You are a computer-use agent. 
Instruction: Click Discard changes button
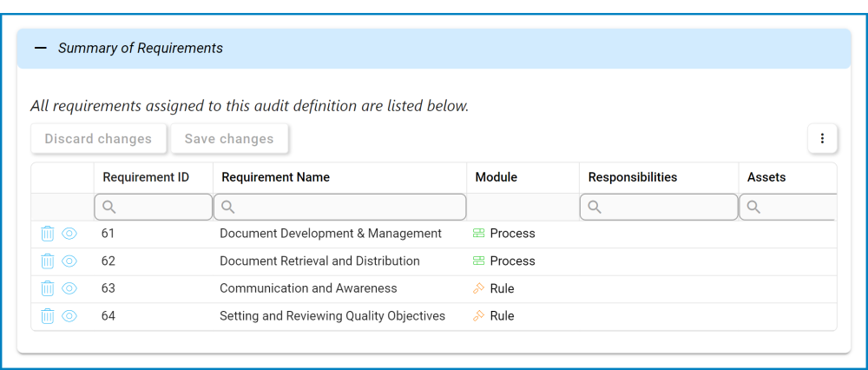pyautogui.click(x=98, y=139)
